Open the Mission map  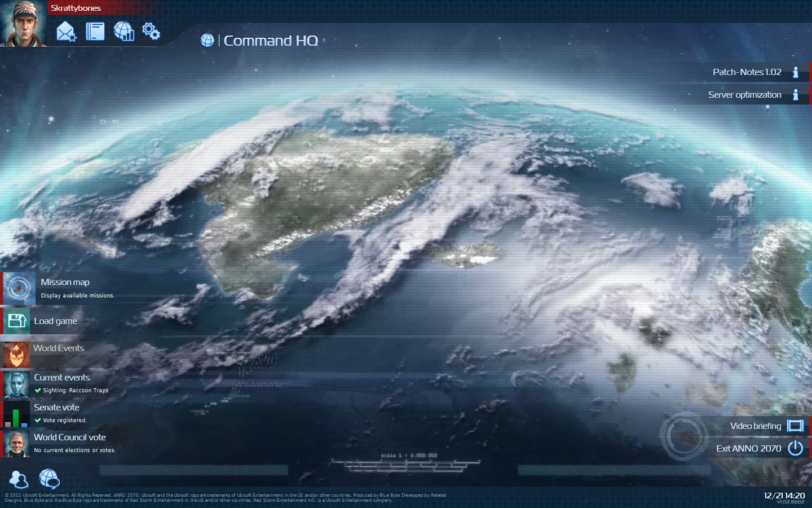pyautogui.click(x=65, y=282)
